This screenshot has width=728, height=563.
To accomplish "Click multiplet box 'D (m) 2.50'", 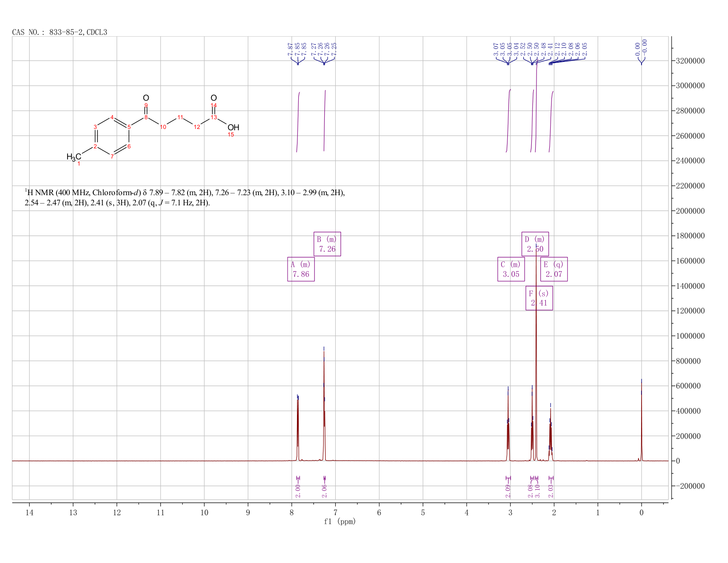I will 535,244.
